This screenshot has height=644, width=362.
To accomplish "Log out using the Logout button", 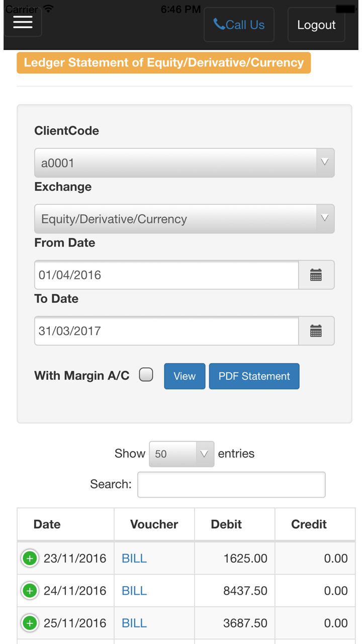I will tap(316, 25).
